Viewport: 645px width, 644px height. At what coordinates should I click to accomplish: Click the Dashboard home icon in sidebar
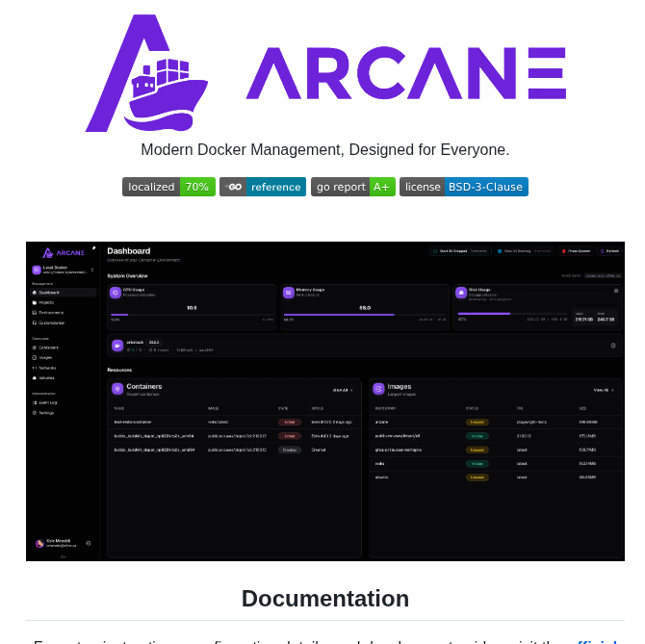coord(35,293)
